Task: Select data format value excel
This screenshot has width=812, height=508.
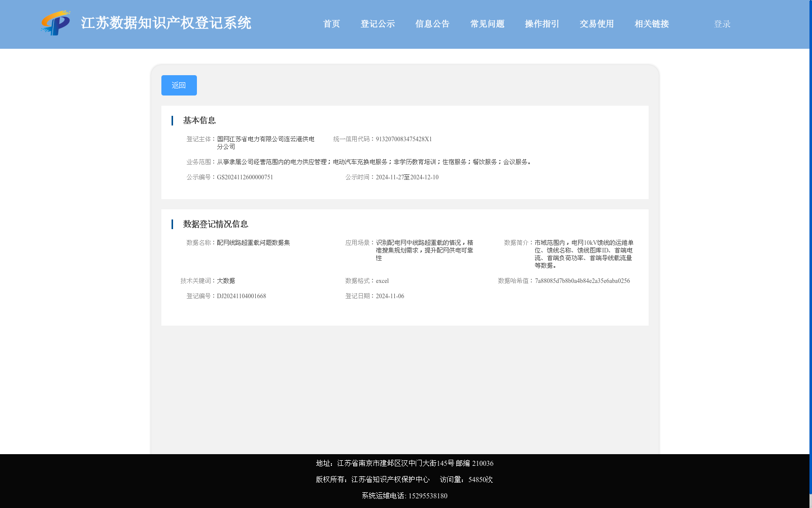Action: coord(382,281)
